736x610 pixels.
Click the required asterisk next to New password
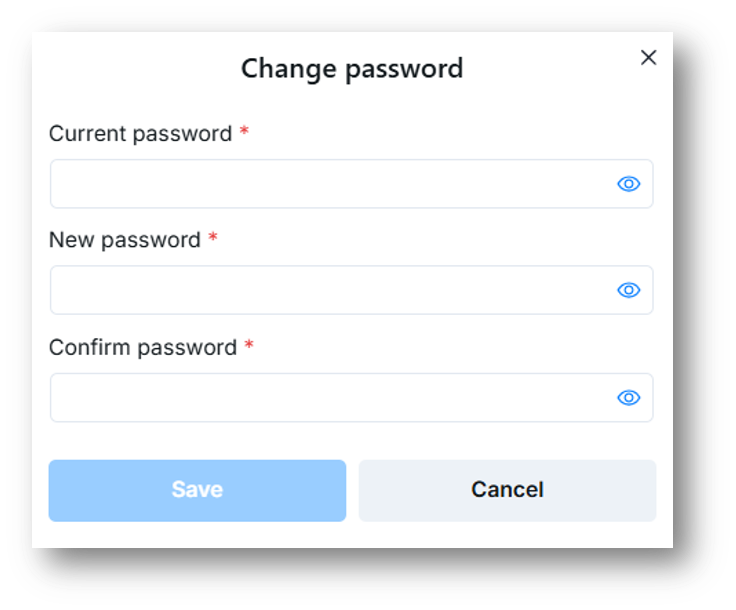(x=213, y=238)
